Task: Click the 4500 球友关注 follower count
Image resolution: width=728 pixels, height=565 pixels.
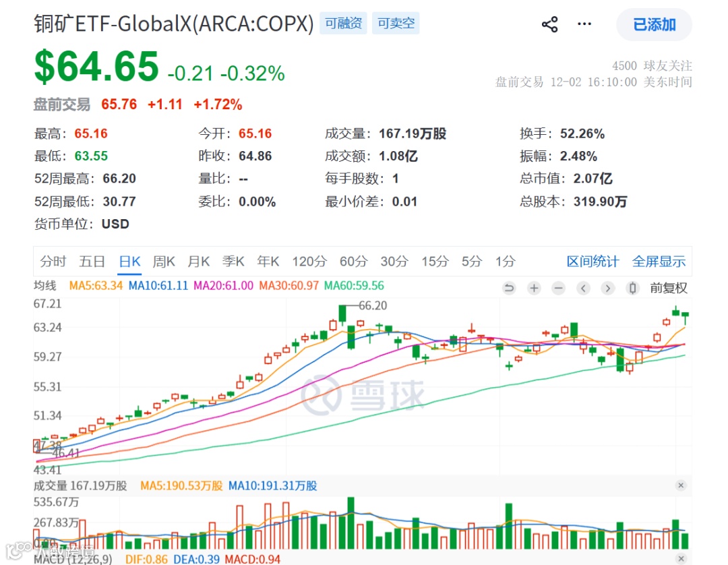Action: pos(652,65)
